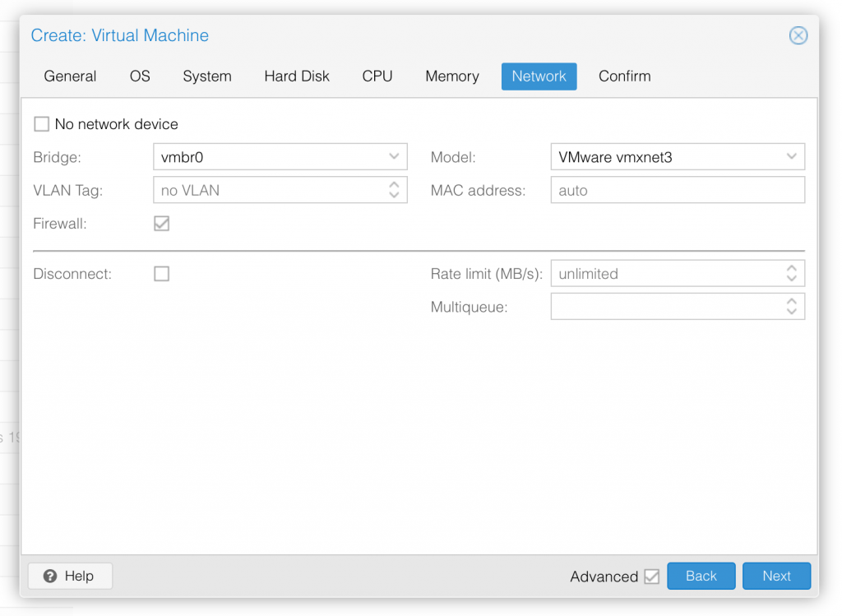Open the Hard Disk tab
The height and width of the screenshot is (616, 842).
click(x=297, y=76)
